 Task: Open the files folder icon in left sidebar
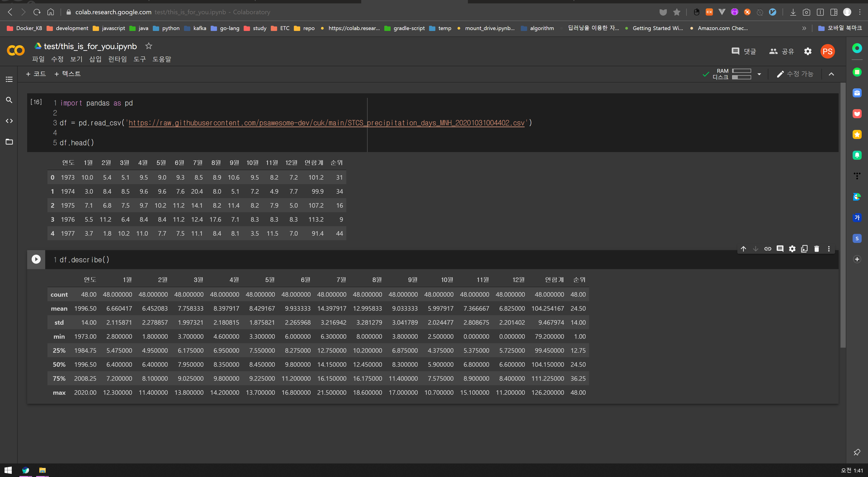pos(9,142)
